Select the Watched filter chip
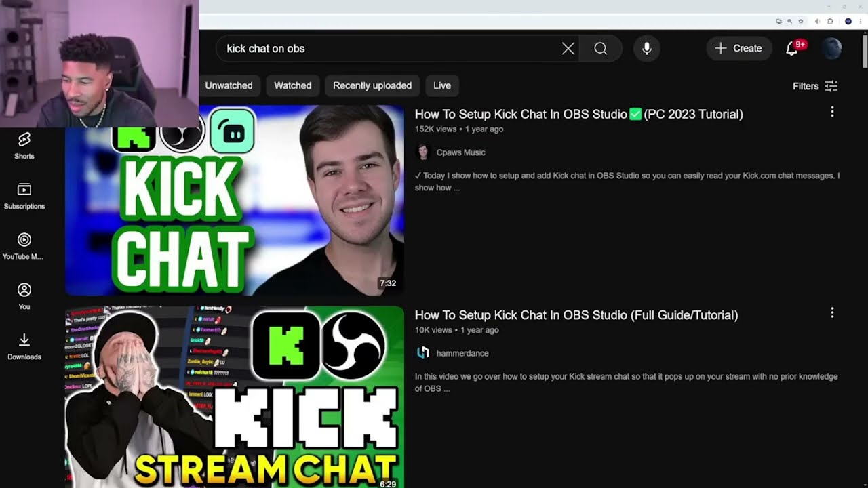This screenshot has width=868, height=488. (293, 85)
